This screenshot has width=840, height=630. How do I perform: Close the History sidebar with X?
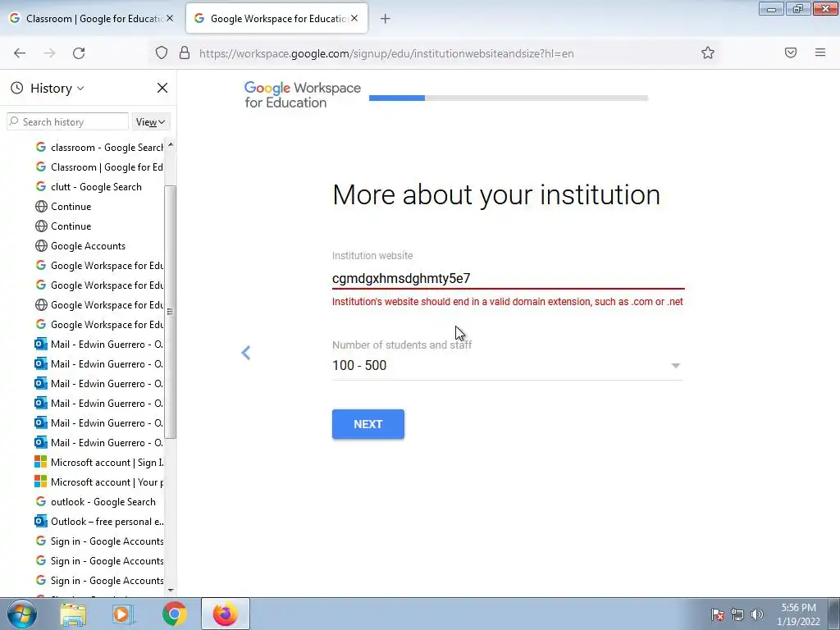click(162, 88)
